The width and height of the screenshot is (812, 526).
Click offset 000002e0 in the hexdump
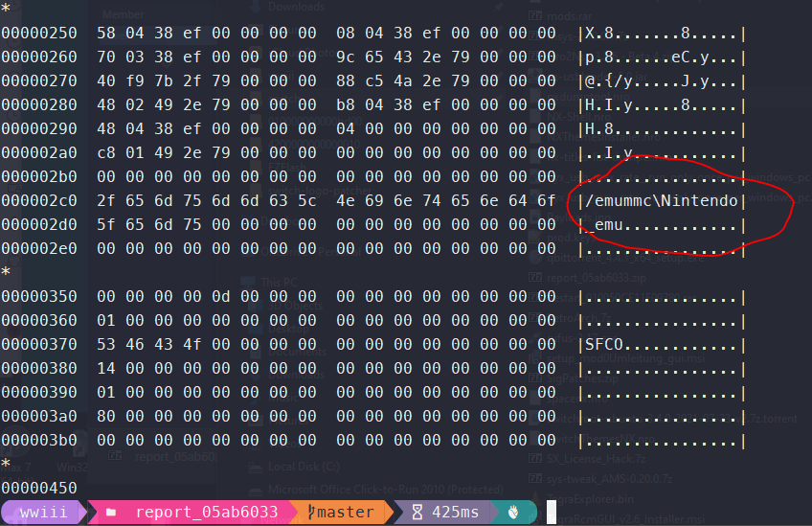pyautogui.click(x=39, y=248)
